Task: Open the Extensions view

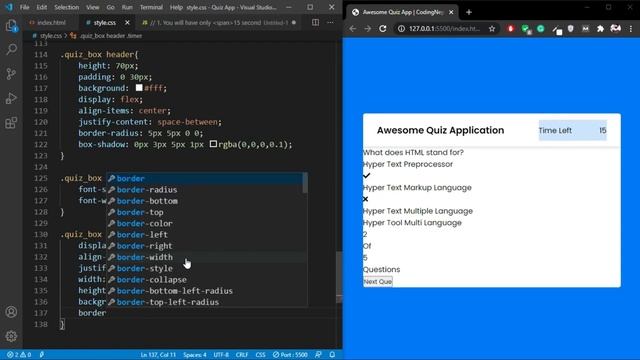Action: click(x=11, y=122)
